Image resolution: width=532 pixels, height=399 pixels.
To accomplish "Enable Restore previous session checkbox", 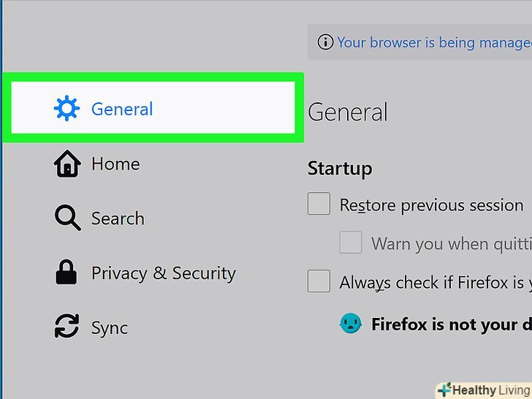I will pos(319,205).
